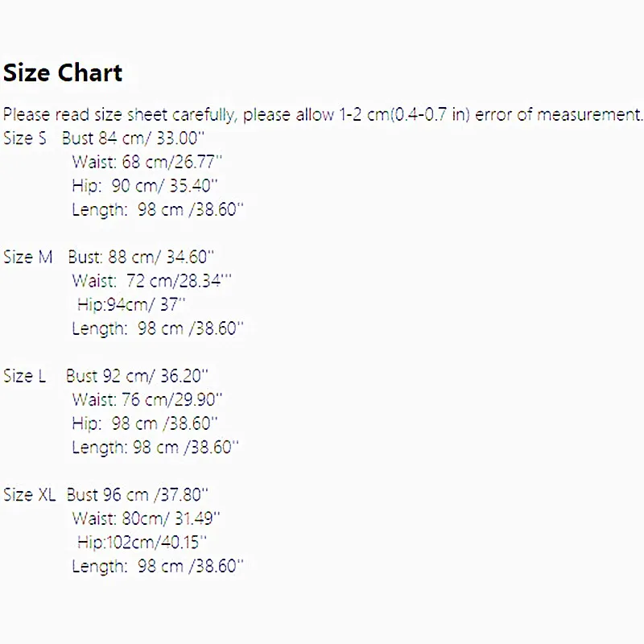Click the Bust 88 cm value
Screen dimensions: 644x644
[x=141, y=257]
